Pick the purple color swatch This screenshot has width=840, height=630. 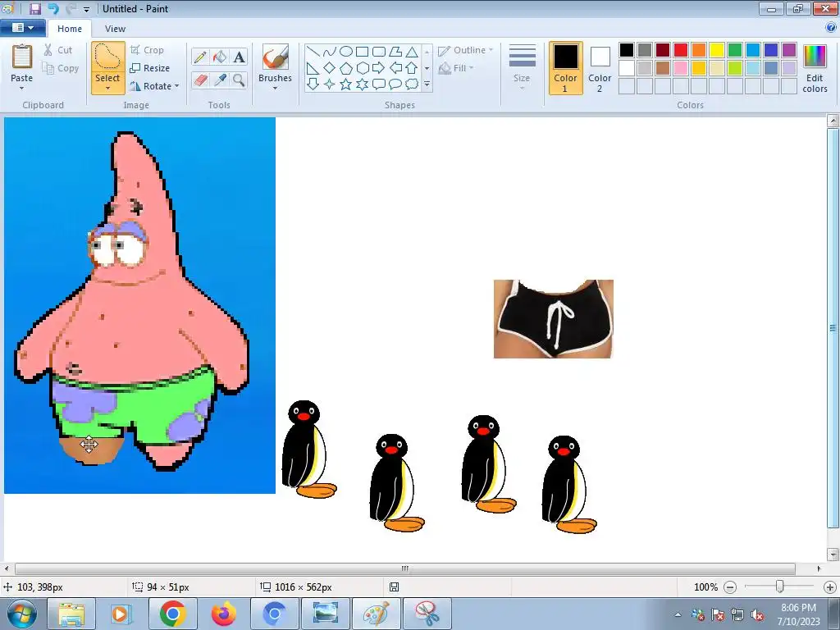point(789,50)
